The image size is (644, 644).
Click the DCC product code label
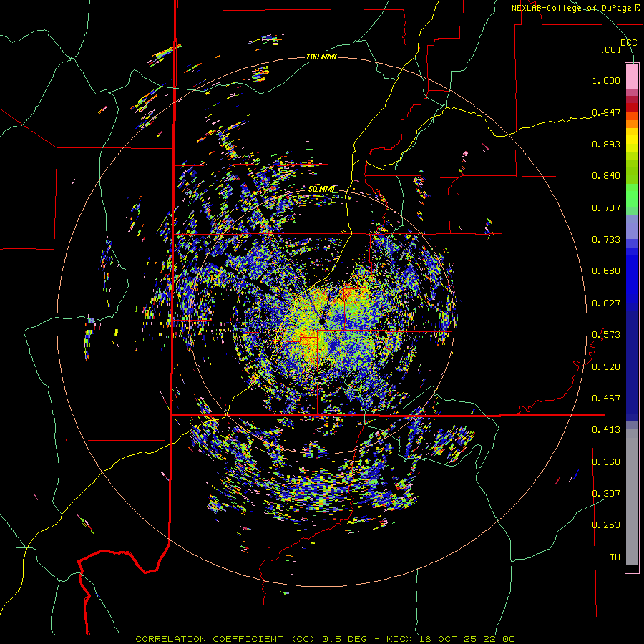[629, 42]
